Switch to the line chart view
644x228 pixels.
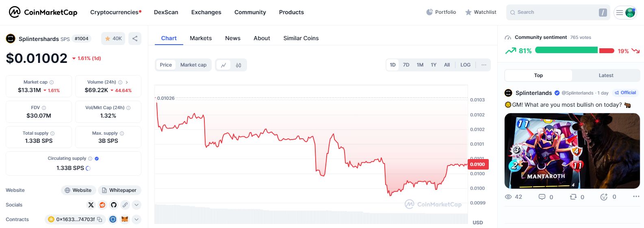click(223, 65)
